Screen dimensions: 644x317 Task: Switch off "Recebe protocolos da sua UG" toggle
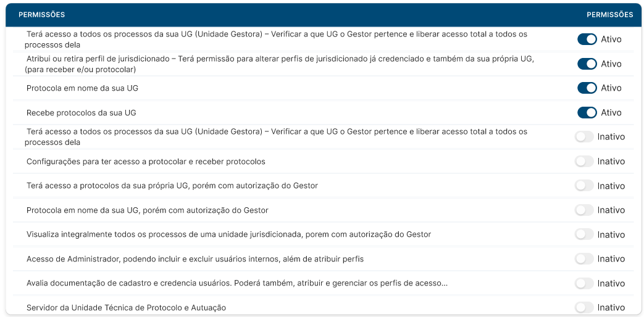587,113
